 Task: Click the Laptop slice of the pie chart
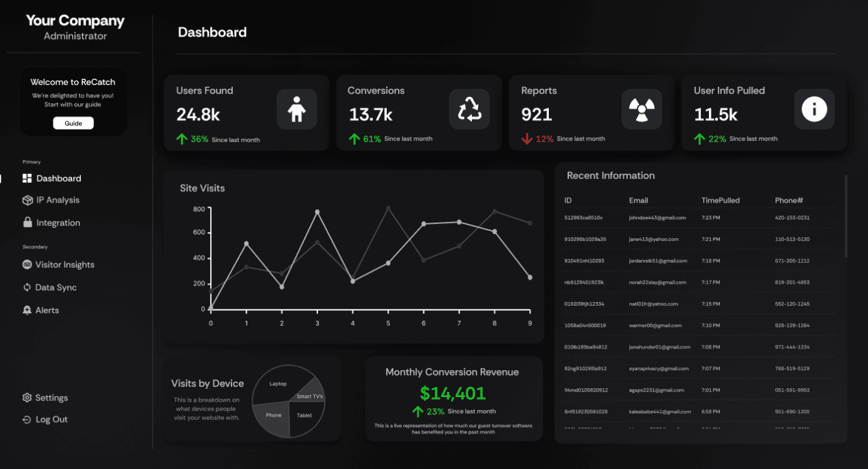tap(278, 383)
